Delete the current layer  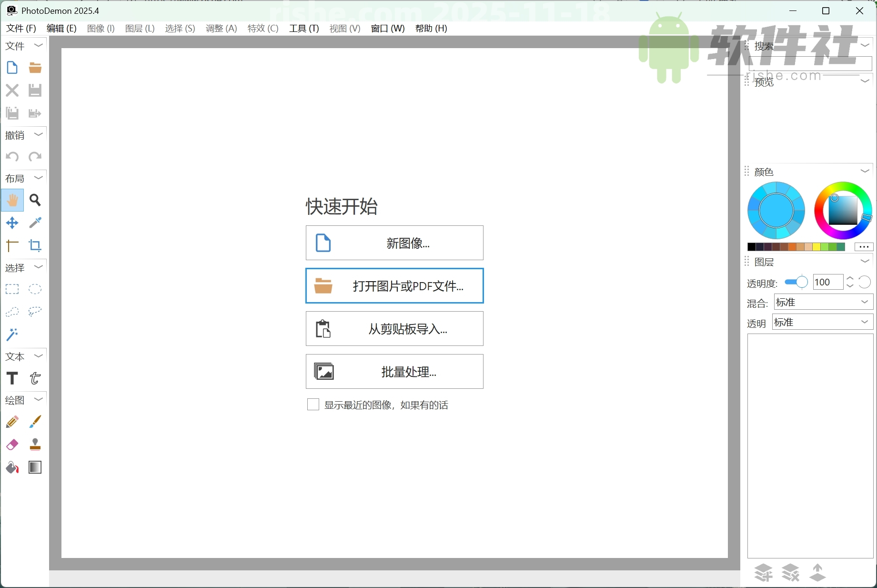click(x=791, y=572)
